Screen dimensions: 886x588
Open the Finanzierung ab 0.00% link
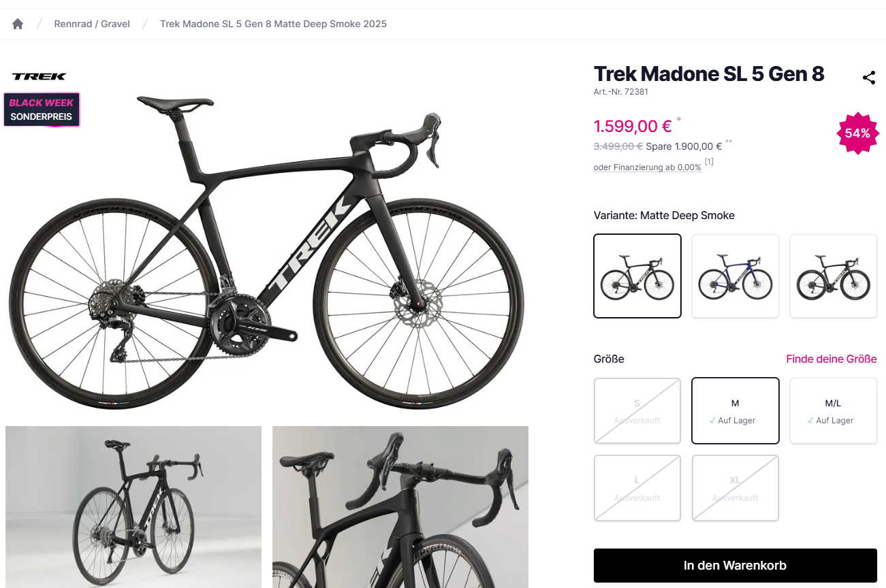[x=647, y=167]
